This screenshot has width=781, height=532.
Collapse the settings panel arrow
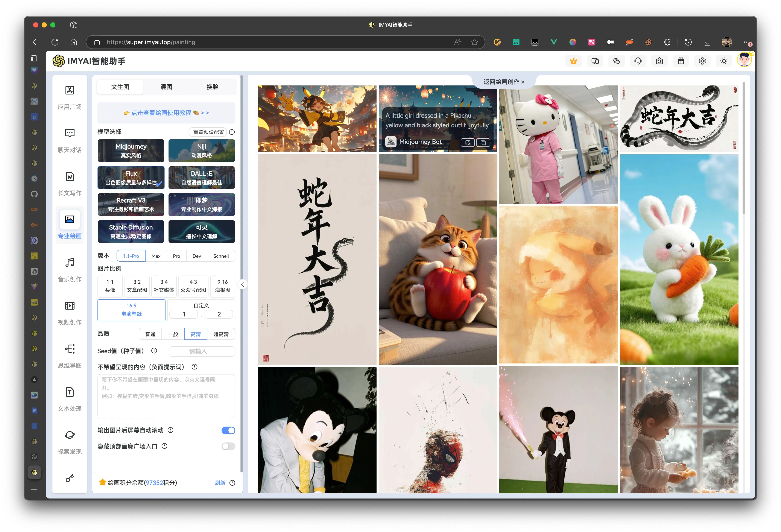pos(242,284)
